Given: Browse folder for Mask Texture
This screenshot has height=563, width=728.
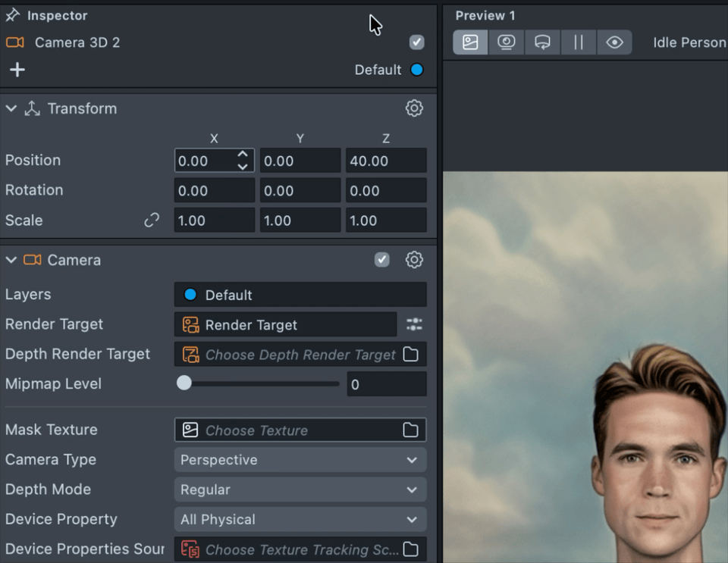Looking at the screenshot, I should click(x=410, y=430).
